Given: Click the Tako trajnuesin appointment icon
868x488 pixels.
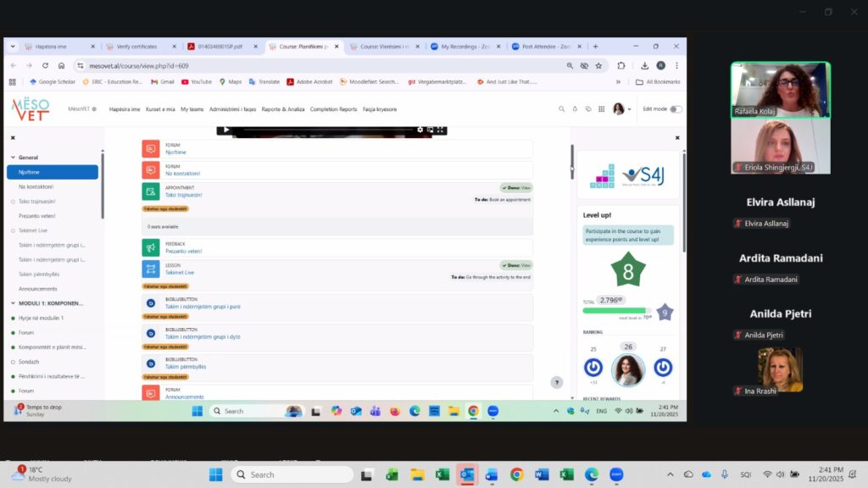Looking at the screenshot, I should [x=150, y=191].
